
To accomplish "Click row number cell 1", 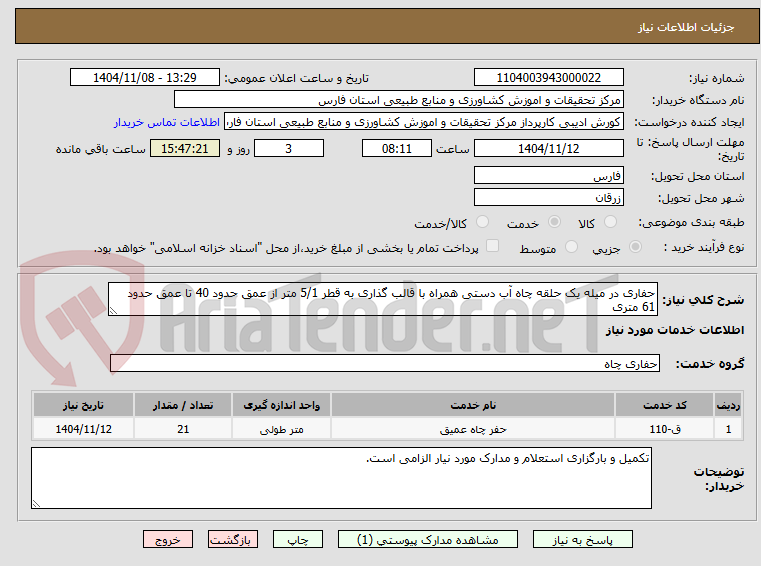I will (728, 429).
